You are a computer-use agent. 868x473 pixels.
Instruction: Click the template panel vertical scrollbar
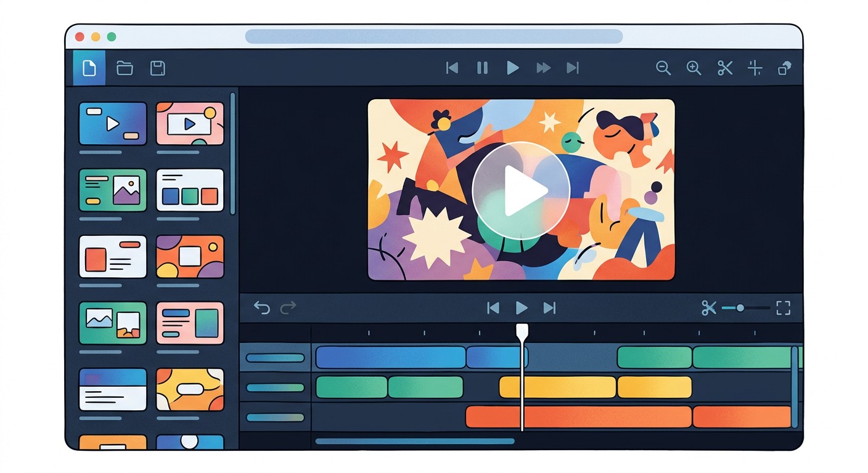tap(232, 153)
